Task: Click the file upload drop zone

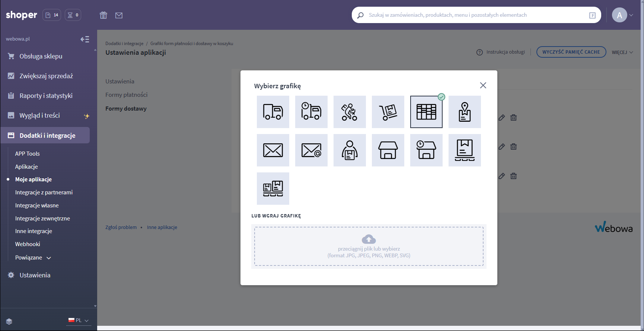Action: pos(369,246)
